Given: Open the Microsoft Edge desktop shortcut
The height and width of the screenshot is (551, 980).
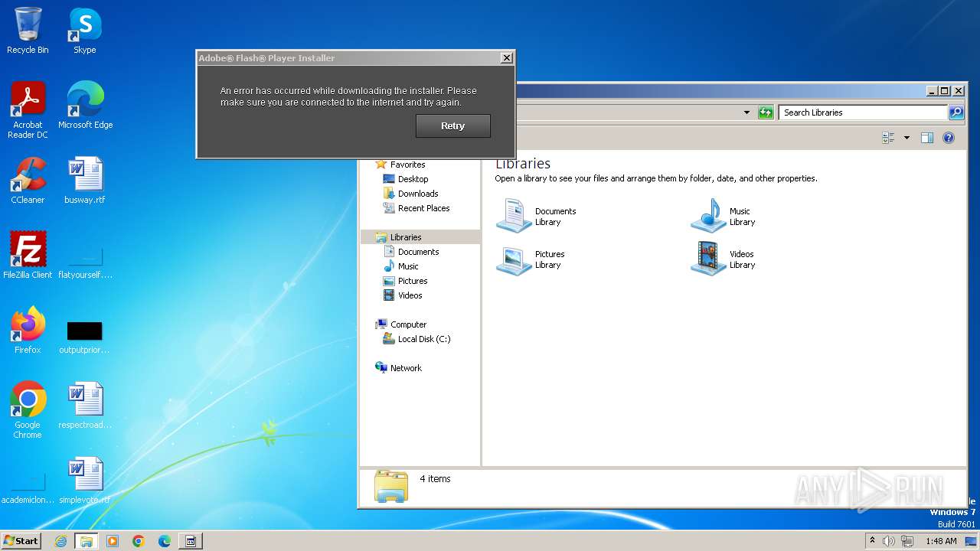Looking at the screenshot, I should pos(85,106).
